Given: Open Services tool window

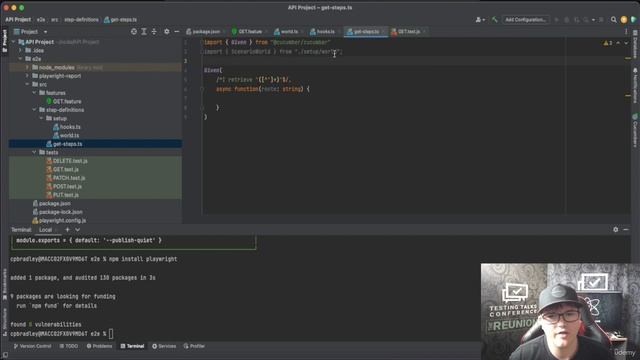Looking at the screenshot, I should [x=164, y=346].
